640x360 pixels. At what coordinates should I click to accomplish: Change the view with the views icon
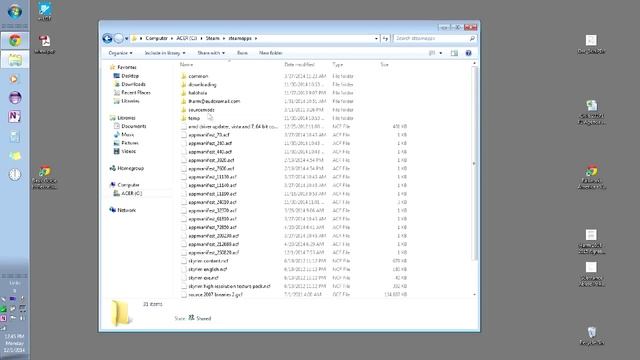coord(432,53)
